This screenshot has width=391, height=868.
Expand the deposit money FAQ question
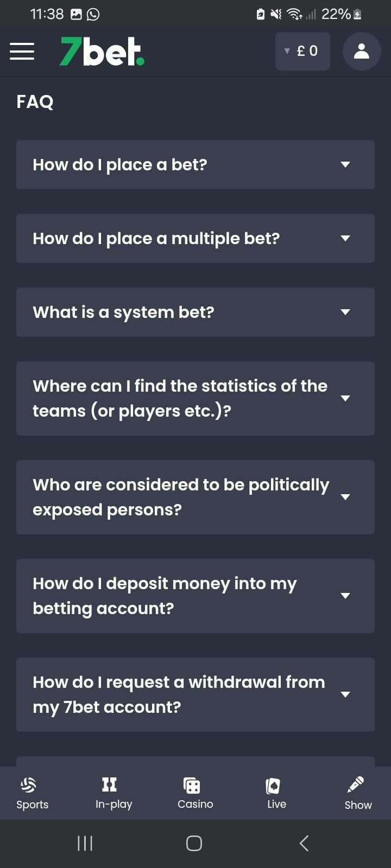click(195, 595)
